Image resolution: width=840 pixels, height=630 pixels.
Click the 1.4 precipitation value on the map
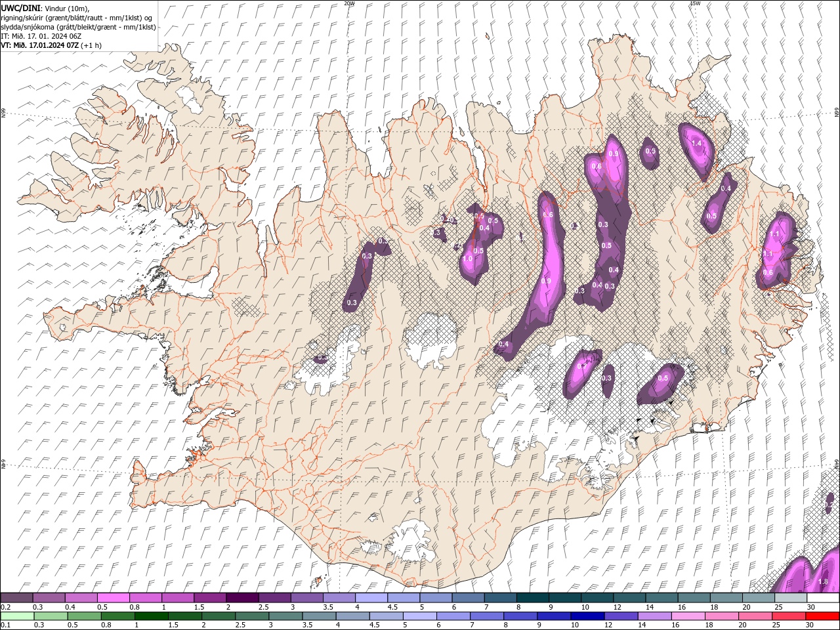(696, 143)
